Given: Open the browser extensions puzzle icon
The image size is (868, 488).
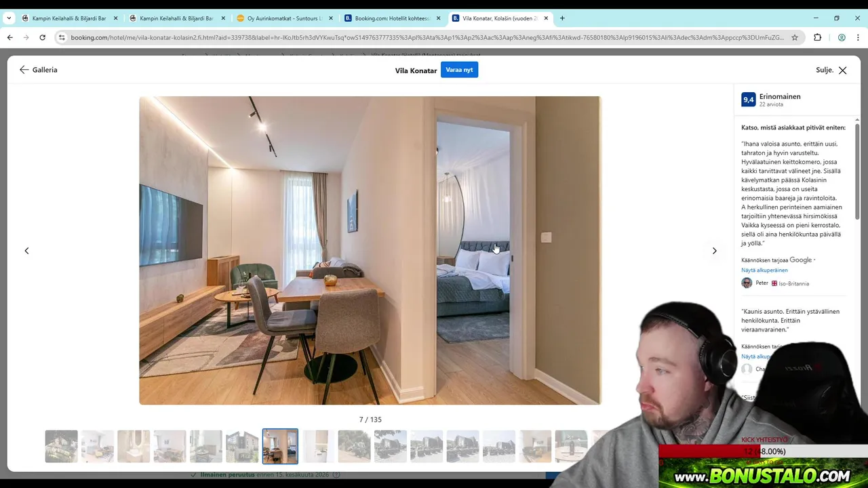Looking at the screenshot, I should 817,37.
